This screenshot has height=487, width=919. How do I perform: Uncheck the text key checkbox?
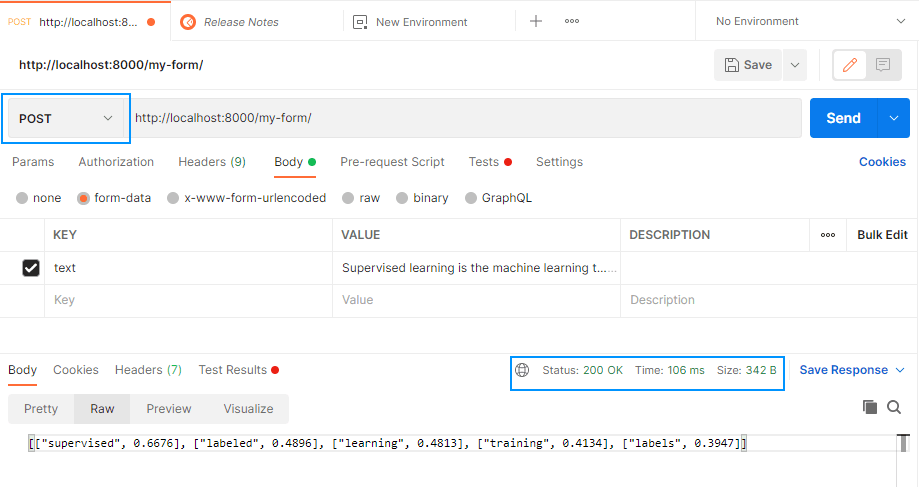[31, 268]
